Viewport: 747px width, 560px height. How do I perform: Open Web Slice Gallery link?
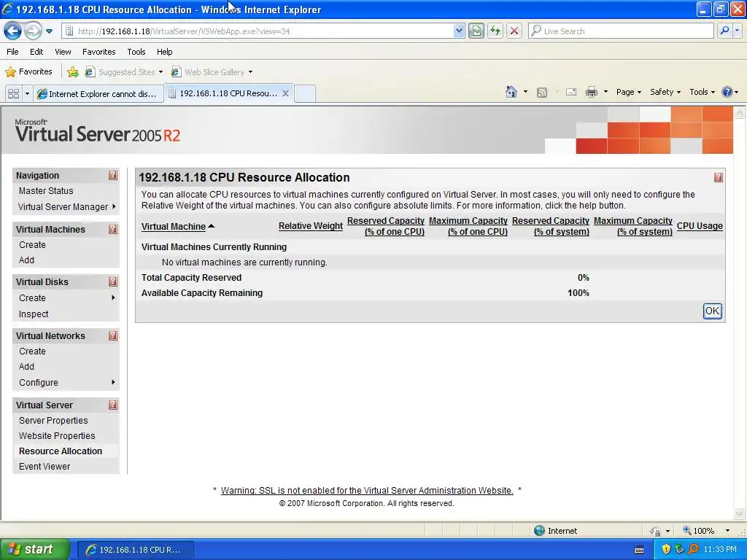212,72
